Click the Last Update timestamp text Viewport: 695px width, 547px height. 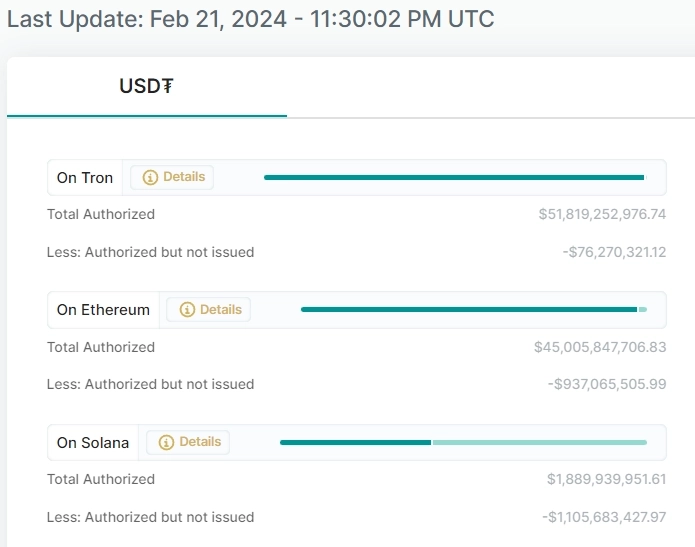(250, 20)
